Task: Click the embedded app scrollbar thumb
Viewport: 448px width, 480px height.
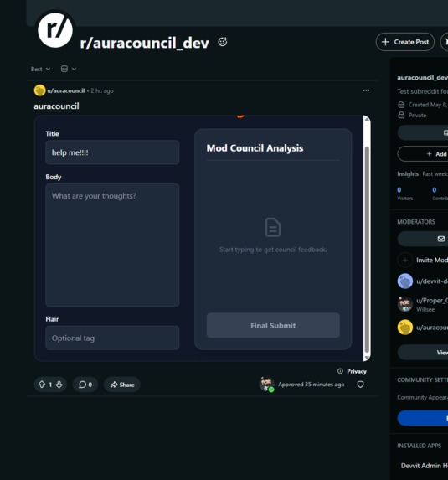Action: pos(367,250)
